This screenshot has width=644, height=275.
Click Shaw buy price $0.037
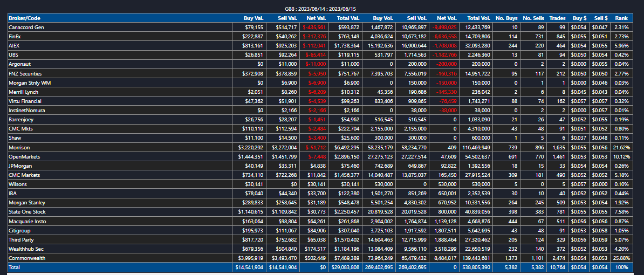[x=579, y=138]
